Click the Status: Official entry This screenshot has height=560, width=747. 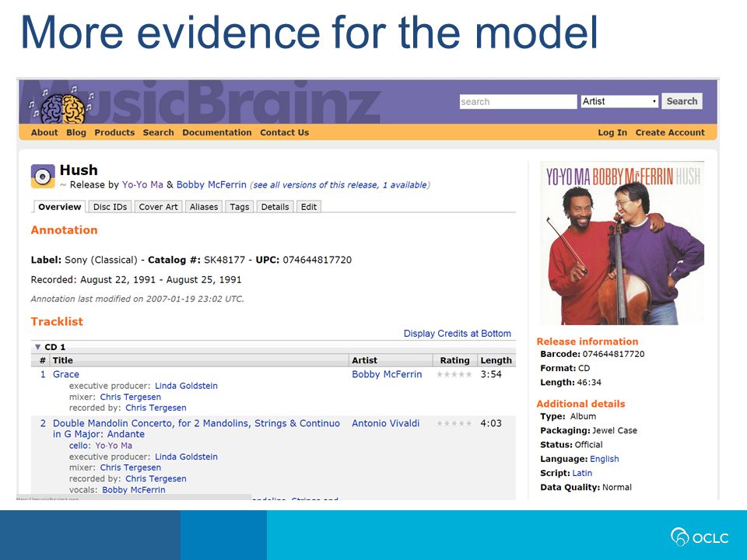(x=571, y=445)
